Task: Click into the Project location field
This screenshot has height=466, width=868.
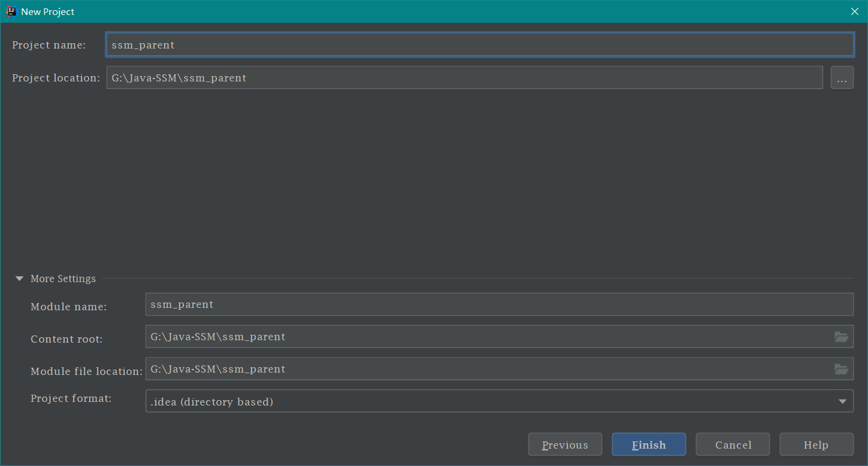Action: 464,78
